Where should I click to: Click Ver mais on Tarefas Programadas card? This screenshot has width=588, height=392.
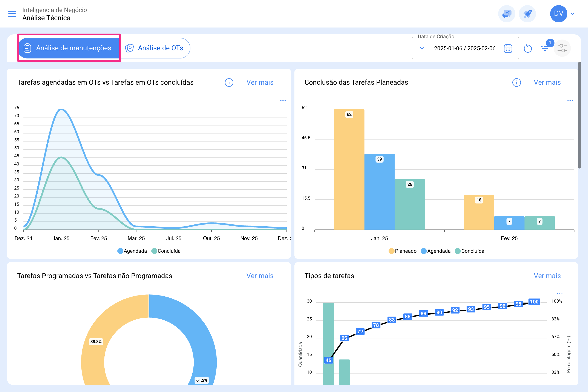(x=260, y=276)
